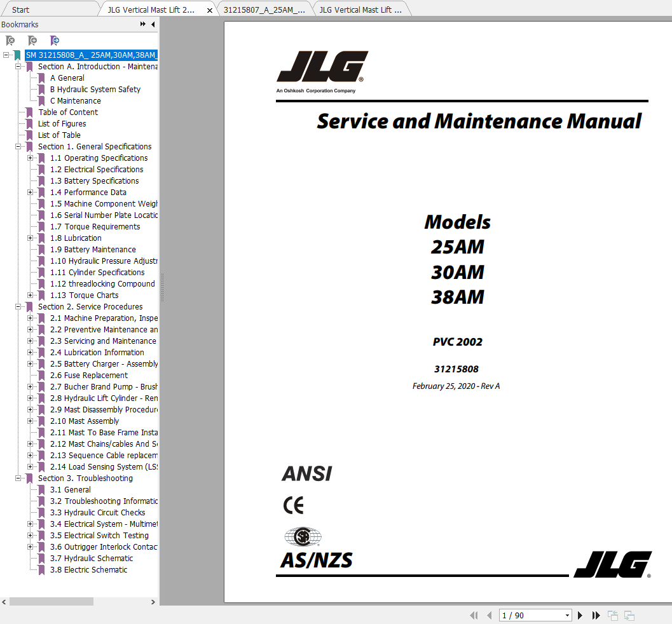Screen dimensions: 672x624
Task: Click the delete bookmark icon
Action: 10,41
